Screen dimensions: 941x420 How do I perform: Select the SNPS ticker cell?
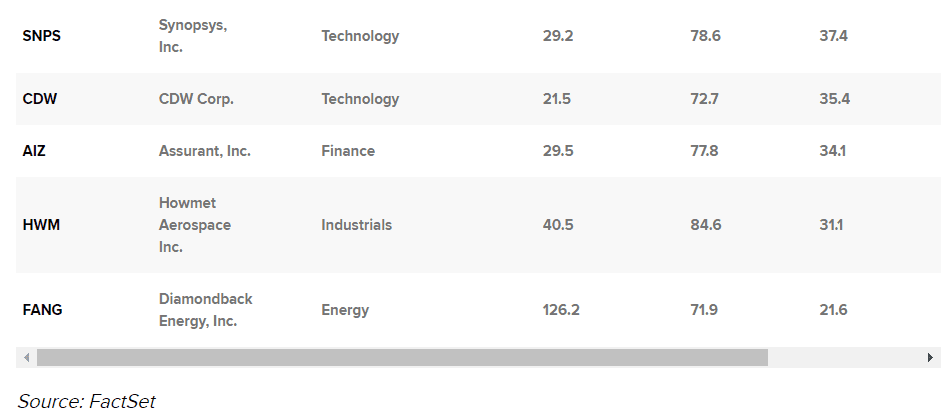(x=41, y=36)
